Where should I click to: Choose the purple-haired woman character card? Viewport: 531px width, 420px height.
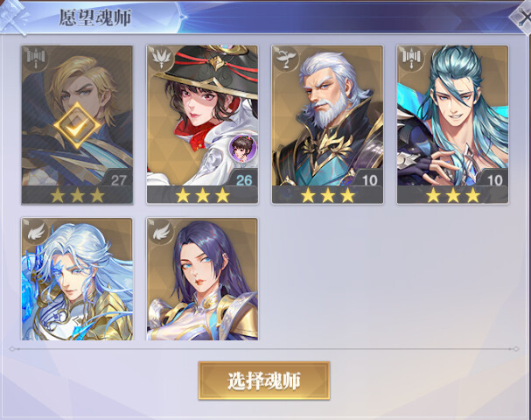pos(202,279)
